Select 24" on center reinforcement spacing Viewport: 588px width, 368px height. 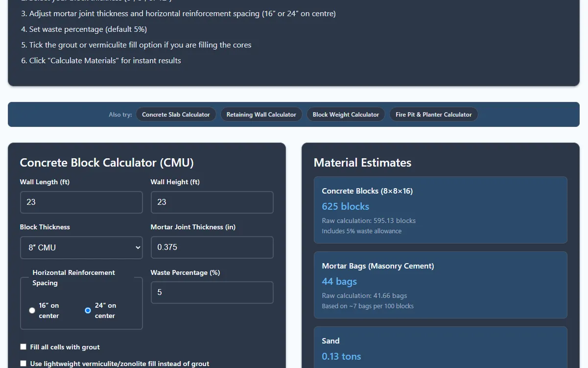88,310
